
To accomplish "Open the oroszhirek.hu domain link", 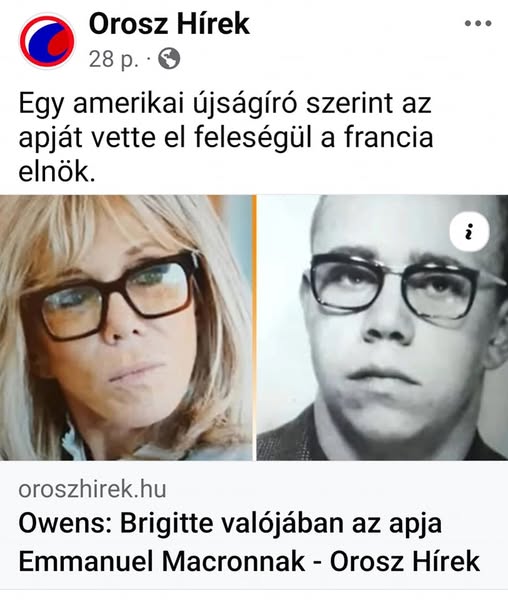I will pos(93,489).
